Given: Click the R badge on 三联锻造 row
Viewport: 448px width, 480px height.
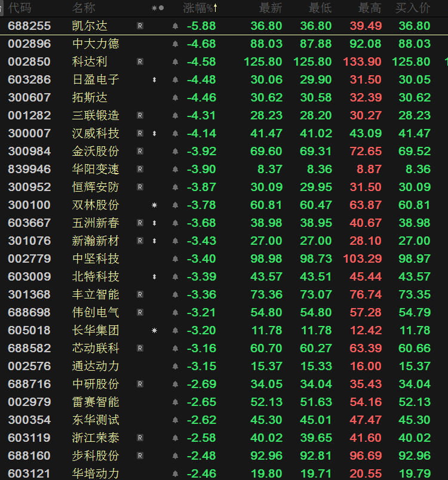Looking at the screenshot, I should (x=140, y=115).
